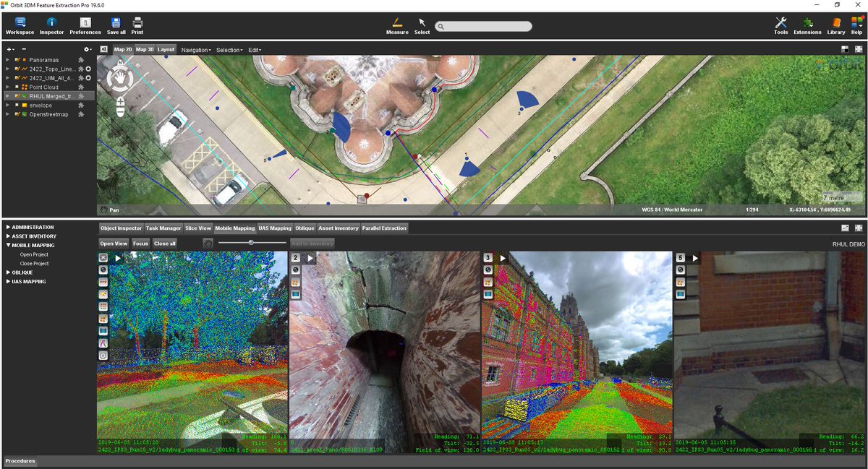Click the Inspector icon
This screenshot has height=469, width=868.
click(x=51, y=24)
